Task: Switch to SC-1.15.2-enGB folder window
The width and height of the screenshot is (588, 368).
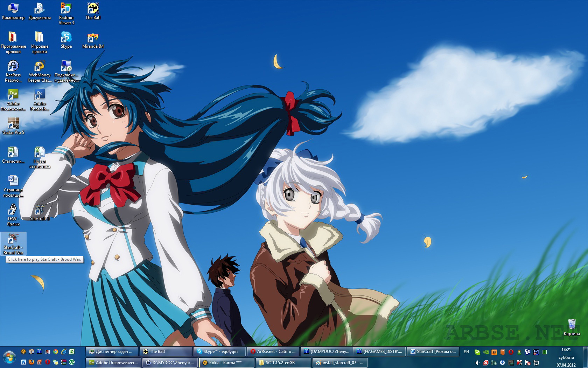Action: (x=283, y=363)
